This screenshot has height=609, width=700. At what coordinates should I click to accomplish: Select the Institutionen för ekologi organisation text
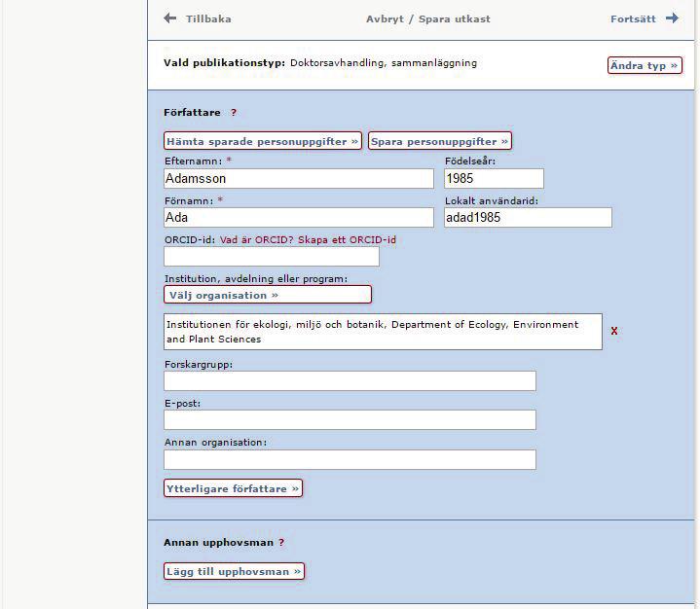(383, 332)
